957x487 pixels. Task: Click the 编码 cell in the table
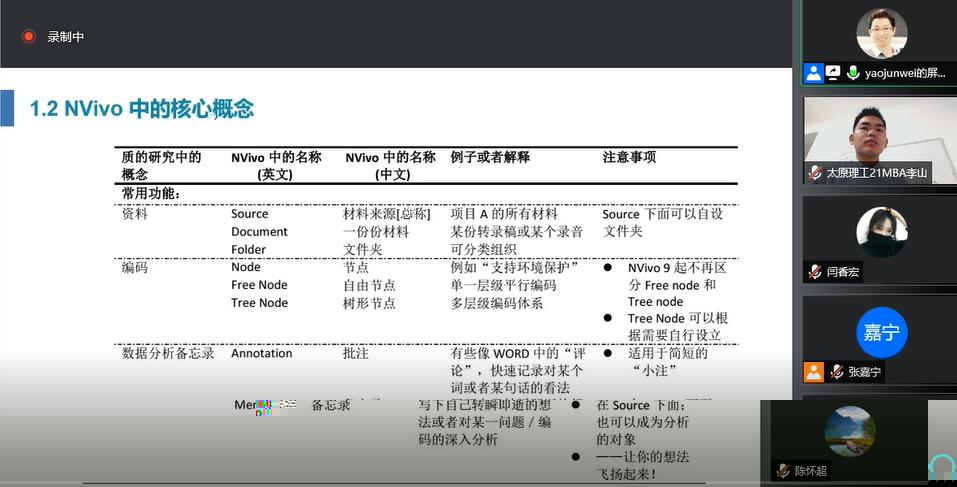pos(134,267)
